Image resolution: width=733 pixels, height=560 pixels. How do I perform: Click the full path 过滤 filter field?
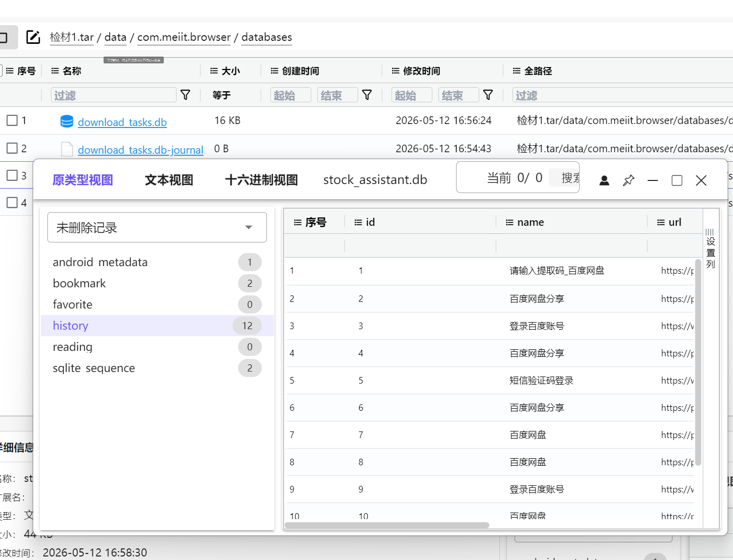[623, 95]
